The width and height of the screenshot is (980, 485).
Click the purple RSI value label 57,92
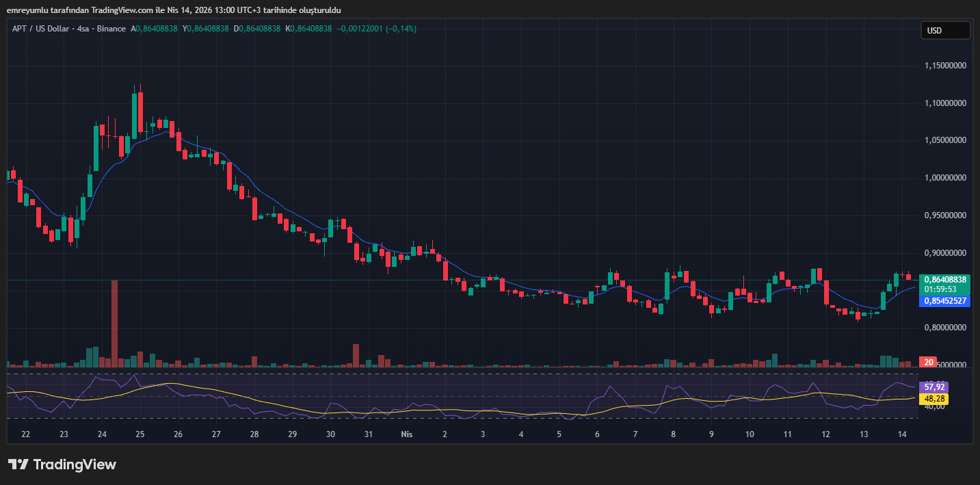click(x=933, y=386)
